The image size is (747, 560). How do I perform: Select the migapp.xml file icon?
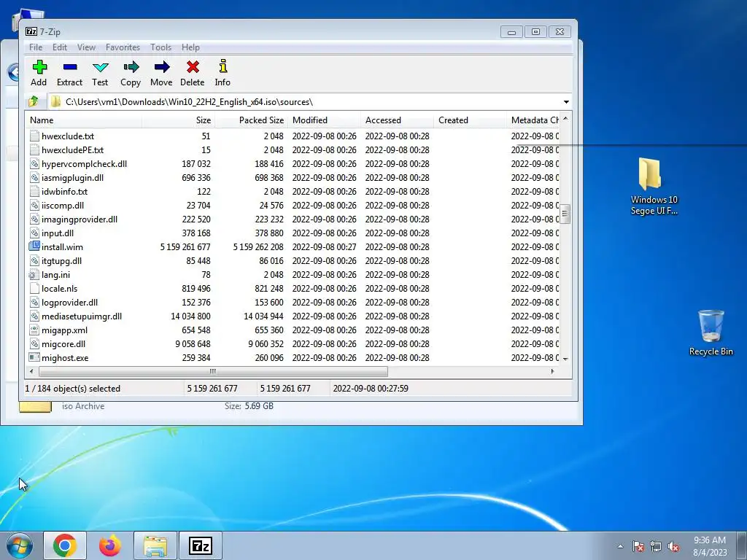(34, 330)
